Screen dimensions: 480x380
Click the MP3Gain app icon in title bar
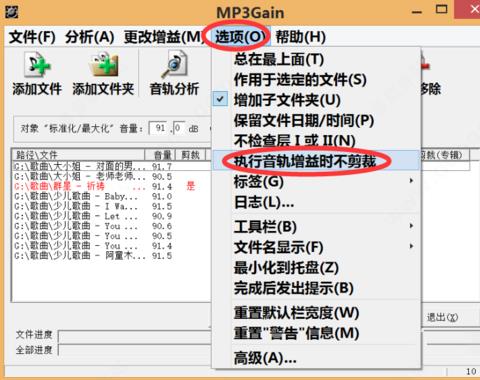coord(12,12)
